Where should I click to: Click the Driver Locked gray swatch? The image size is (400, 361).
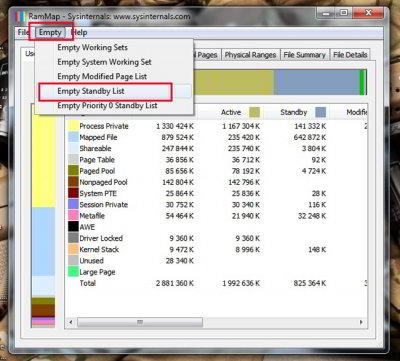coord(73,238)
